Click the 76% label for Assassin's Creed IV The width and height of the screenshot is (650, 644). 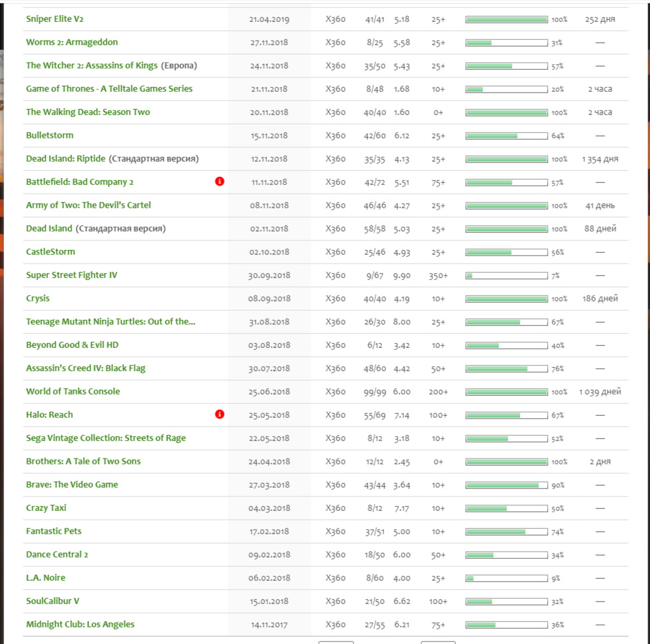point(558,369)
